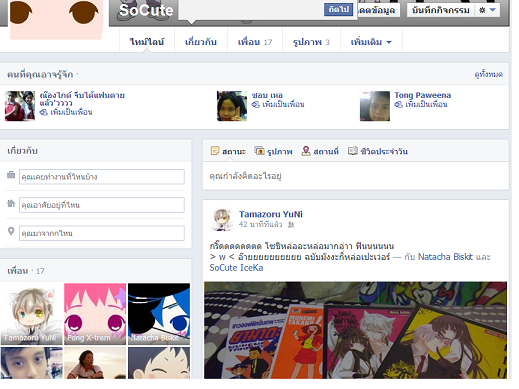Click ดูทั้งหมด (See all) link
This screenshot has width=519, height=389.
pyautogui.click(x=488, y=74)
